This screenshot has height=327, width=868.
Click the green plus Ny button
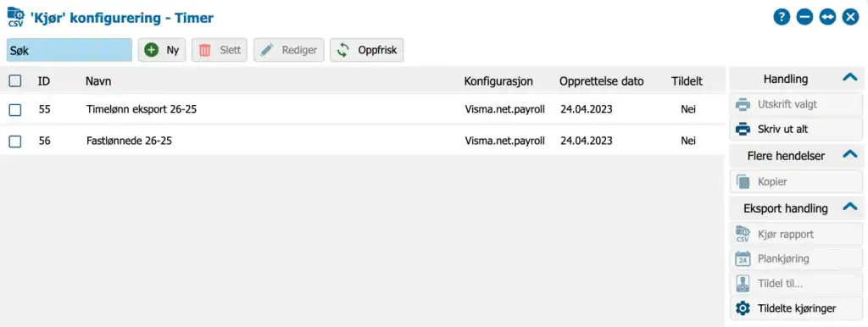coord(162,50)
